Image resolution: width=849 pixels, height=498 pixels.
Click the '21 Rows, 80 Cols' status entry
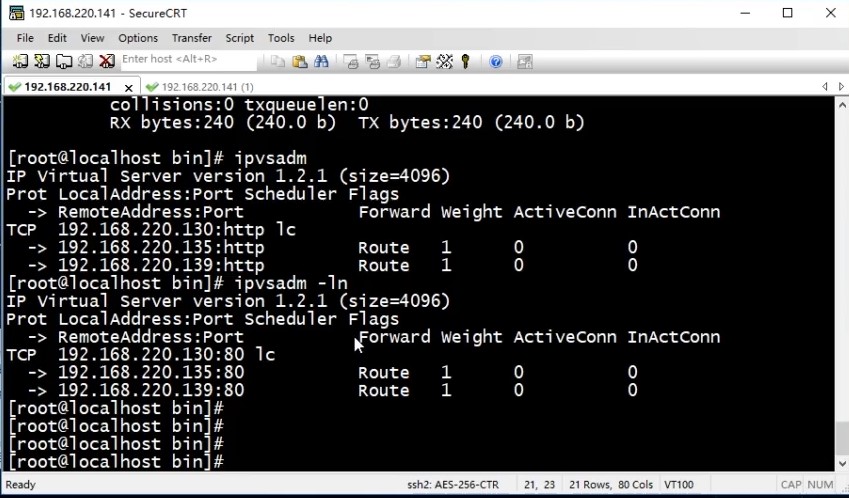(612, 484)
